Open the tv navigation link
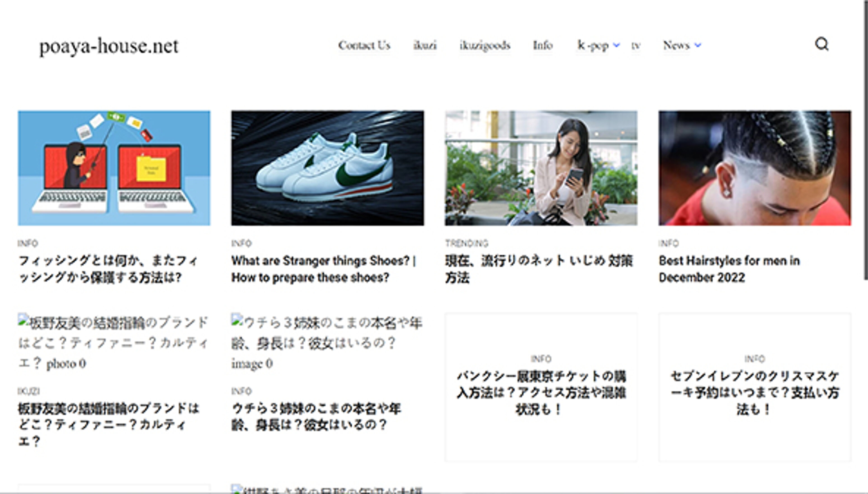This screenshot has height=494, width=868. [636, 45]
